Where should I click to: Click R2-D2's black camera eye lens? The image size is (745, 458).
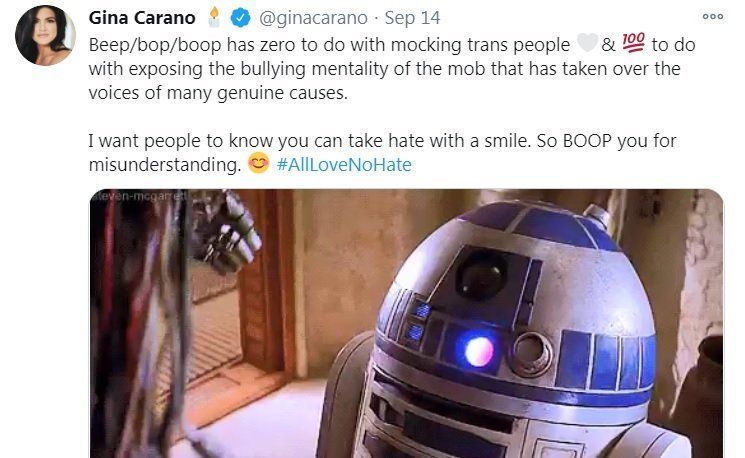(481, 275)
